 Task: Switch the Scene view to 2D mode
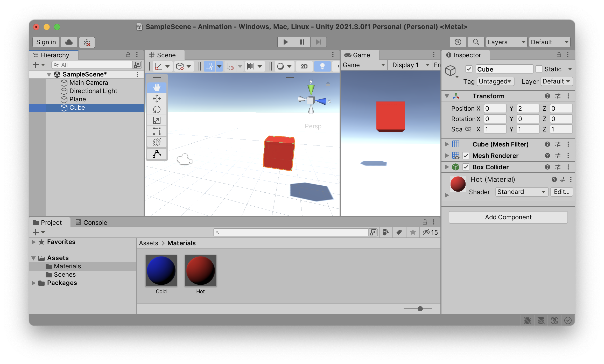(x=304, y=66)
